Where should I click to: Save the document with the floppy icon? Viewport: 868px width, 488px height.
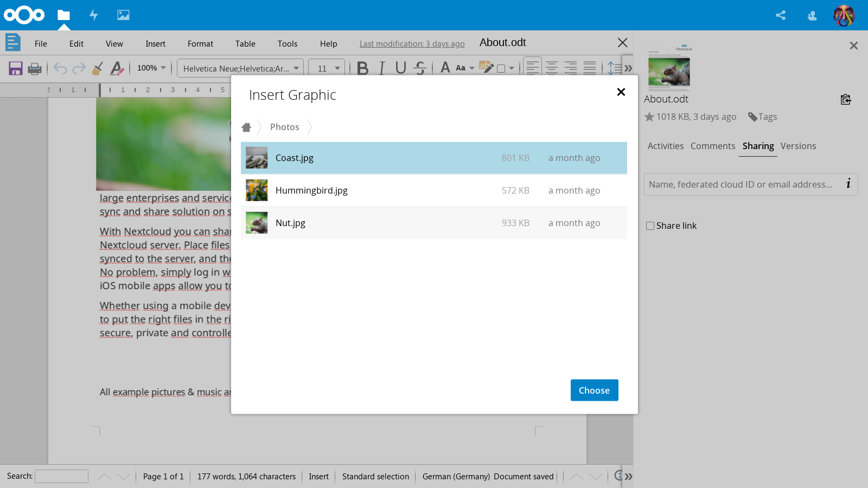tap(16, 68)
